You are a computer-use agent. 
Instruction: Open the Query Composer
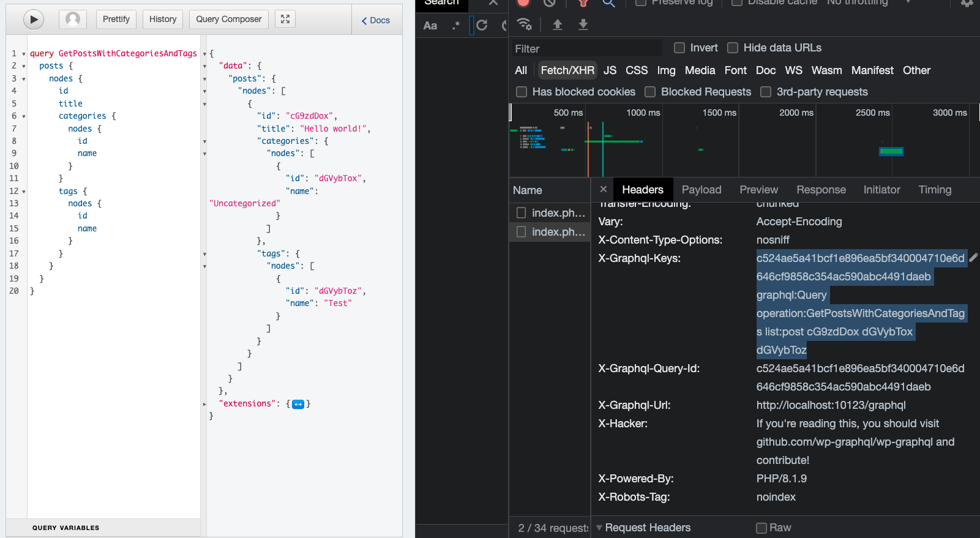(x=229, y=20)
